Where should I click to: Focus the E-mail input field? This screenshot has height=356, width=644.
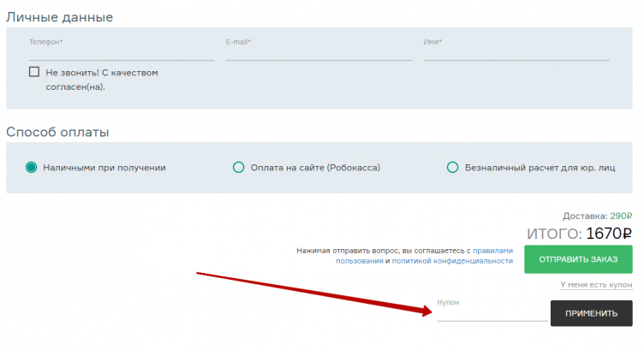pos(319,51)
